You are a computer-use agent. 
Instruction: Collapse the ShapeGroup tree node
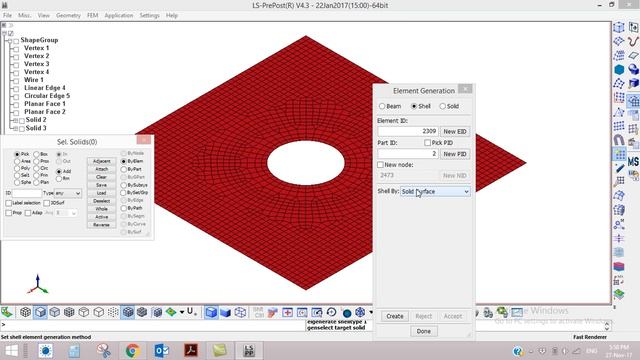pyautogui.click(x=10, y=40)
